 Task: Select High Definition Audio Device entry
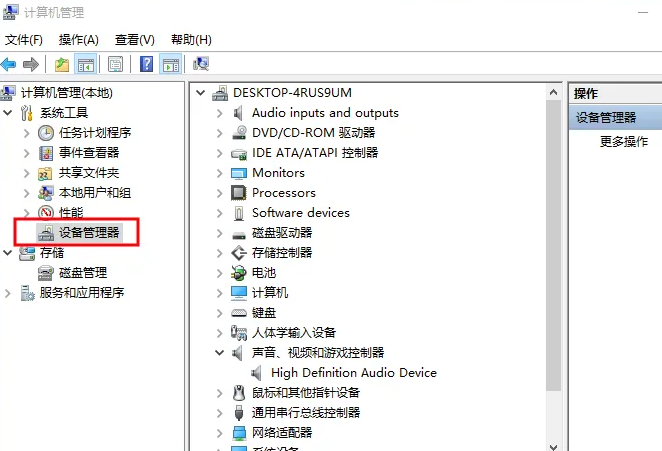click(354, 372)
